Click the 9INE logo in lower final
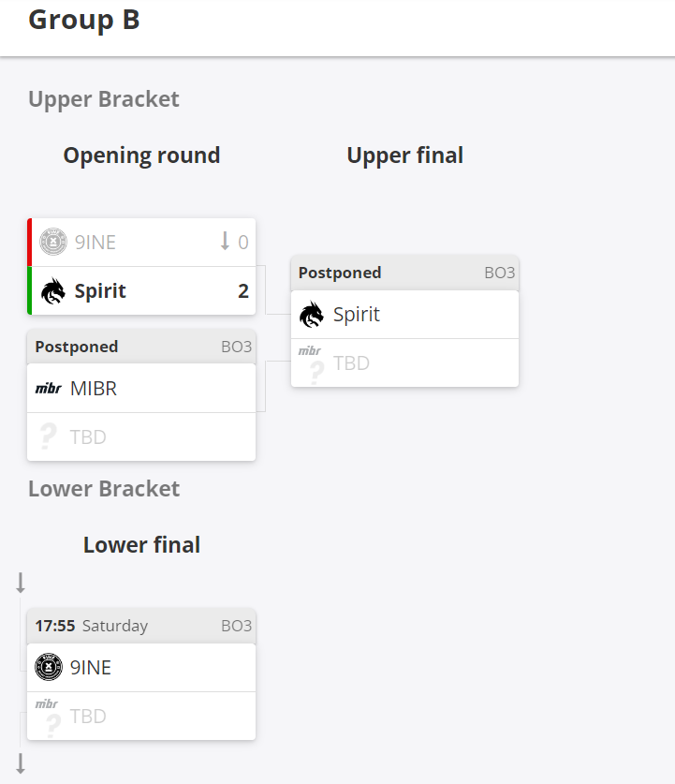The image size is (675, 784). coord(49,668)
